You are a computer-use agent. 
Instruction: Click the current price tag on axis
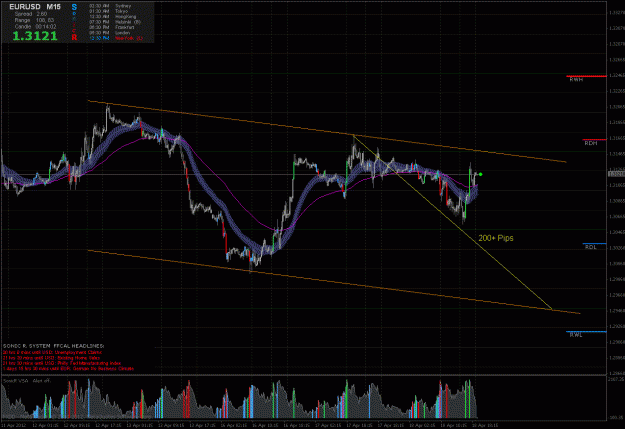pos(616,174)
